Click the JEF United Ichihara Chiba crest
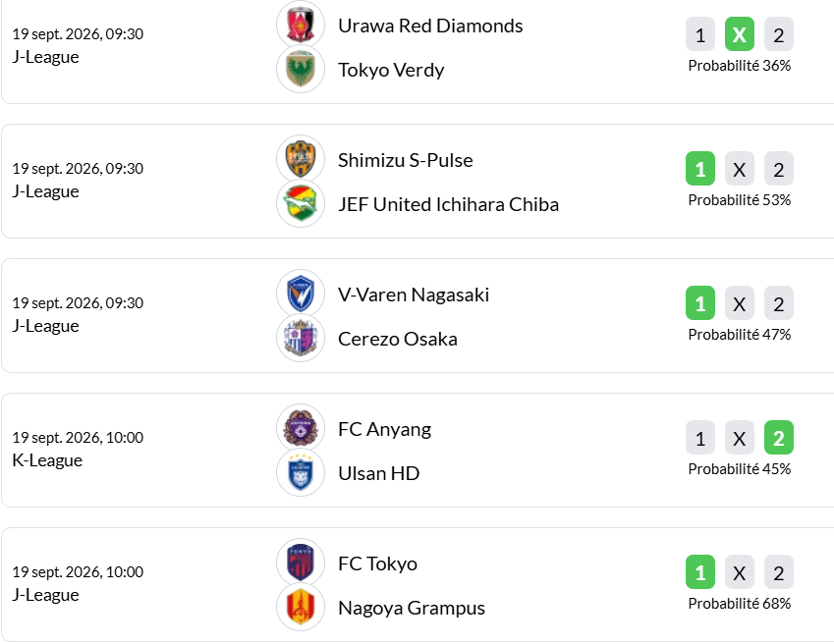Viewport: 834px width, 644px height. click(x=301, y=203)
